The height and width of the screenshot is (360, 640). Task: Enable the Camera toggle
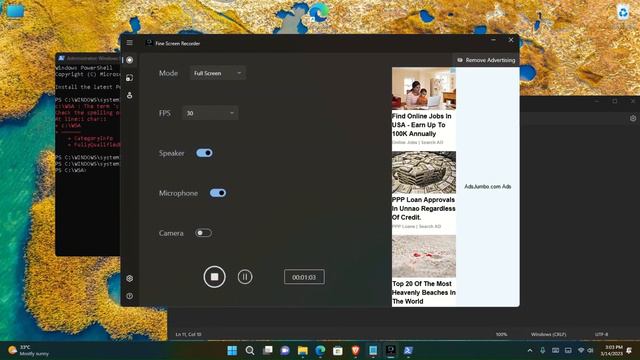[203, 233]
